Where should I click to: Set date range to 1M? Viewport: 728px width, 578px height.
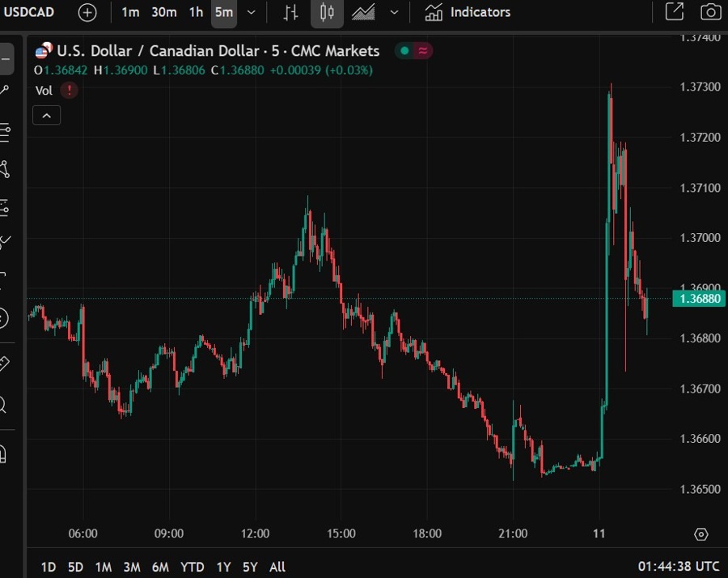pyautogui.click(x=104, y=567)
